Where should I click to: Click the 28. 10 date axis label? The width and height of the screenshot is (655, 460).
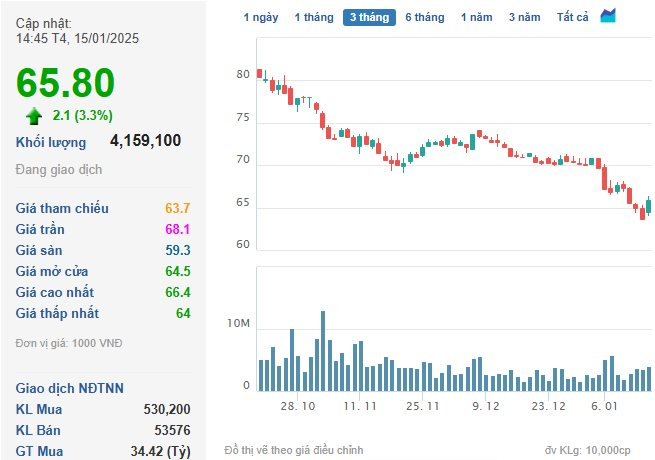(297, 406)
